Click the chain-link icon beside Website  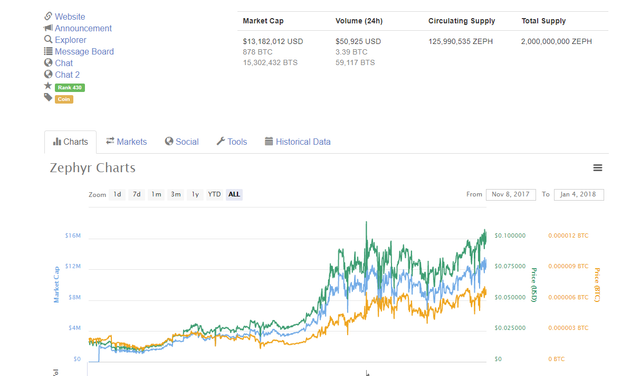pyautogui.click(x=48, y=16)
